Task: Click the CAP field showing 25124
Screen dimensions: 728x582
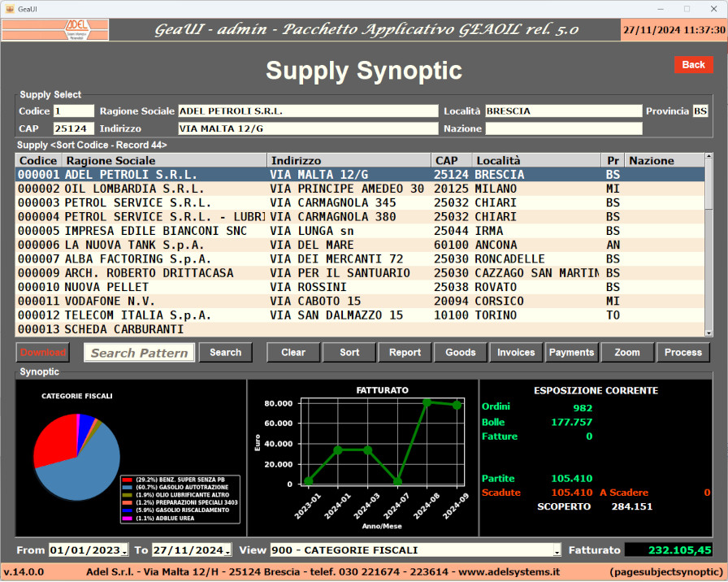Action: [74, 128]
